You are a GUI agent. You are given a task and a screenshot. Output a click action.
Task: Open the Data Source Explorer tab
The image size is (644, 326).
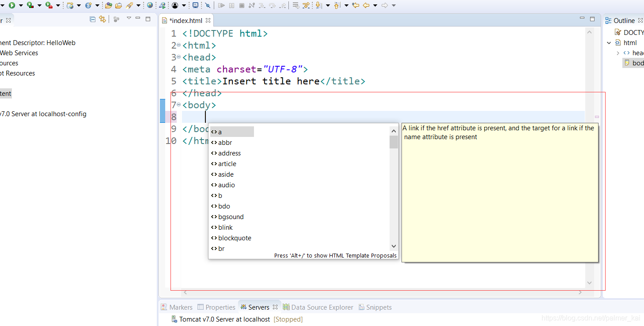click(x=318, y=307)
